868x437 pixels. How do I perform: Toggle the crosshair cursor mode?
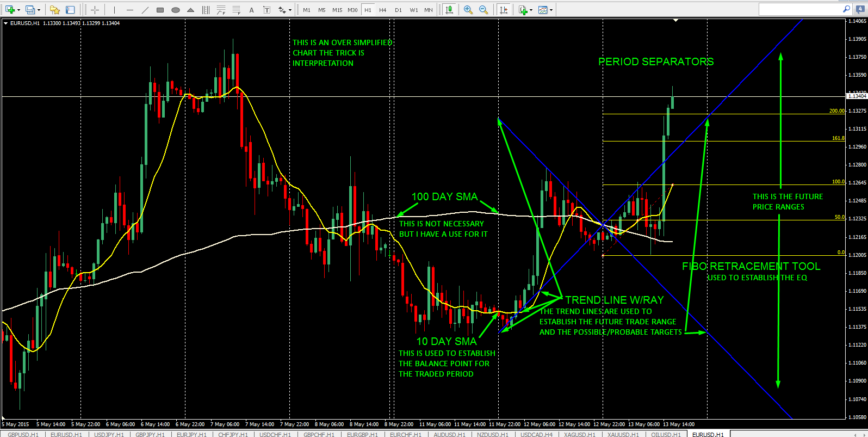(95, 10)
